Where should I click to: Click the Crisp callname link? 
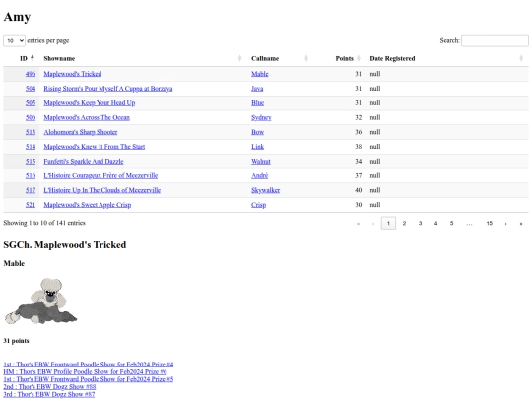[258, 205]
